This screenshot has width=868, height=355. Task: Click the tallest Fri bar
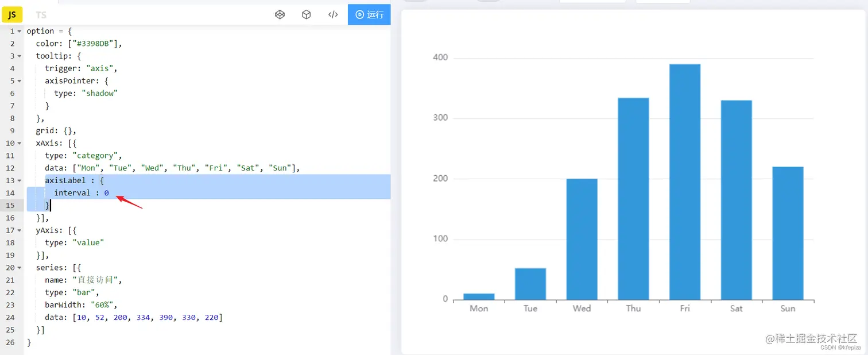tap(685, 182)
